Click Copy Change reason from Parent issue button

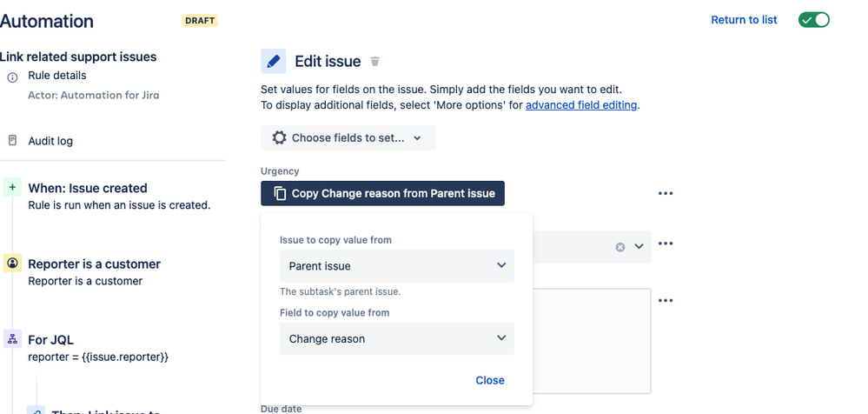(x=382, y=193)
